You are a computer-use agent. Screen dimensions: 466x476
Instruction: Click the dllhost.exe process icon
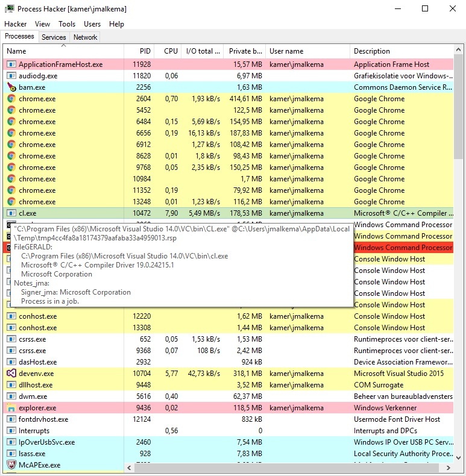11,385
